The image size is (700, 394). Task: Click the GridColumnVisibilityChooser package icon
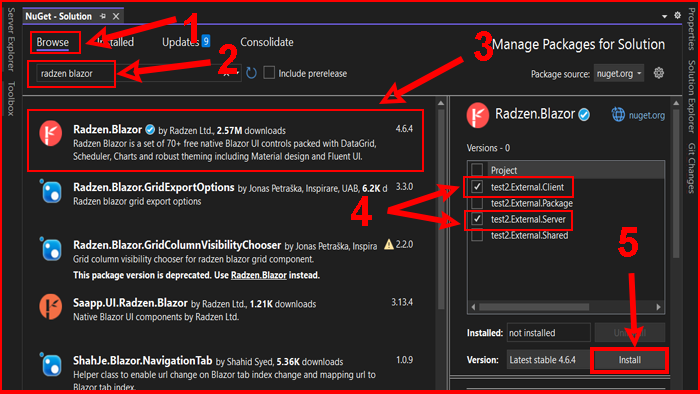point(51,249)
